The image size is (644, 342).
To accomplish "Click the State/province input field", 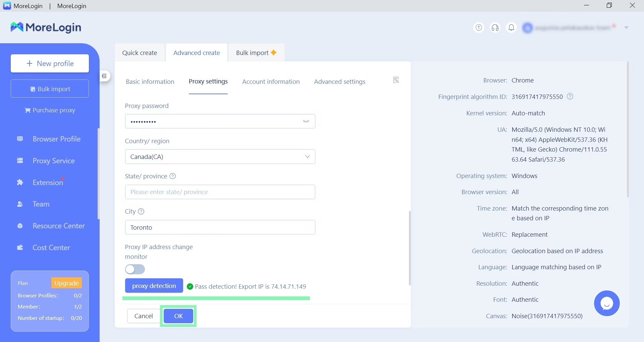I will [220, 192].
